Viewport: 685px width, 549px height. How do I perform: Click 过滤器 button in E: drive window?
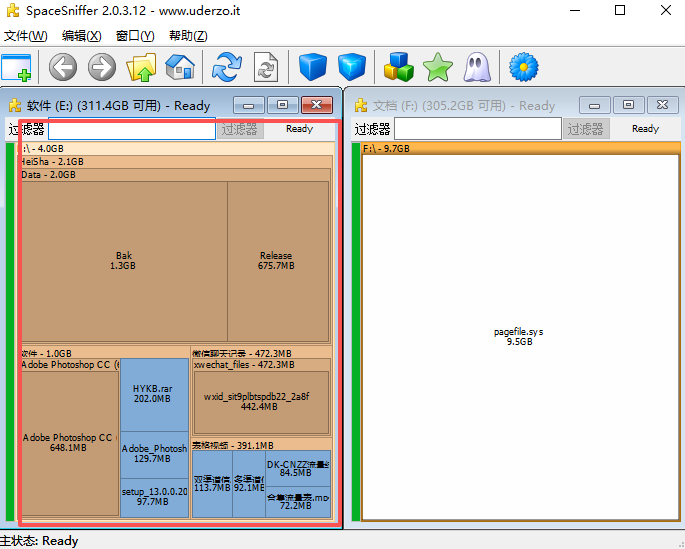click(x=239, y=129)
